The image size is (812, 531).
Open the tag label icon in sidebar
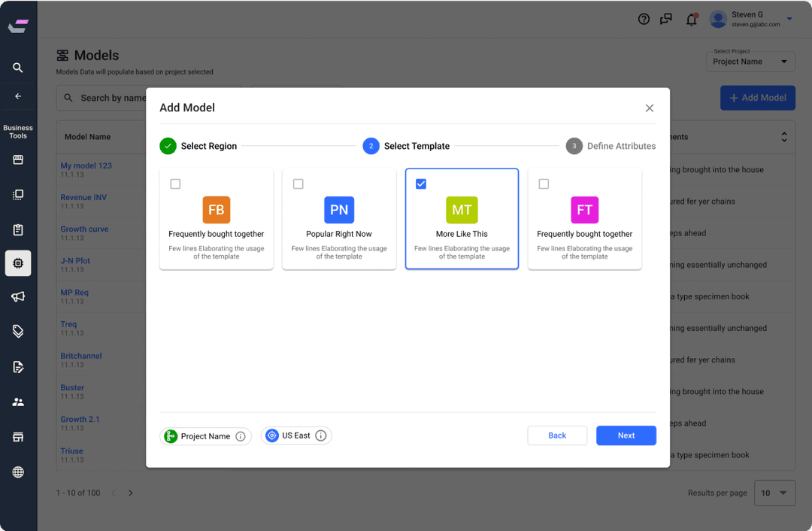(17, 332)
